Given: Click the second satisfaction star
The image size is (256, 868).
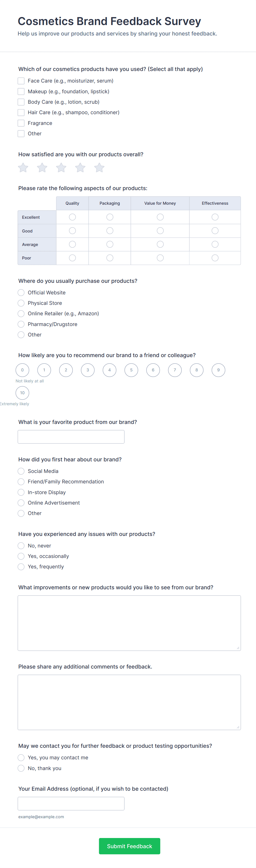Looking at the screenshot, I should 42,168.
